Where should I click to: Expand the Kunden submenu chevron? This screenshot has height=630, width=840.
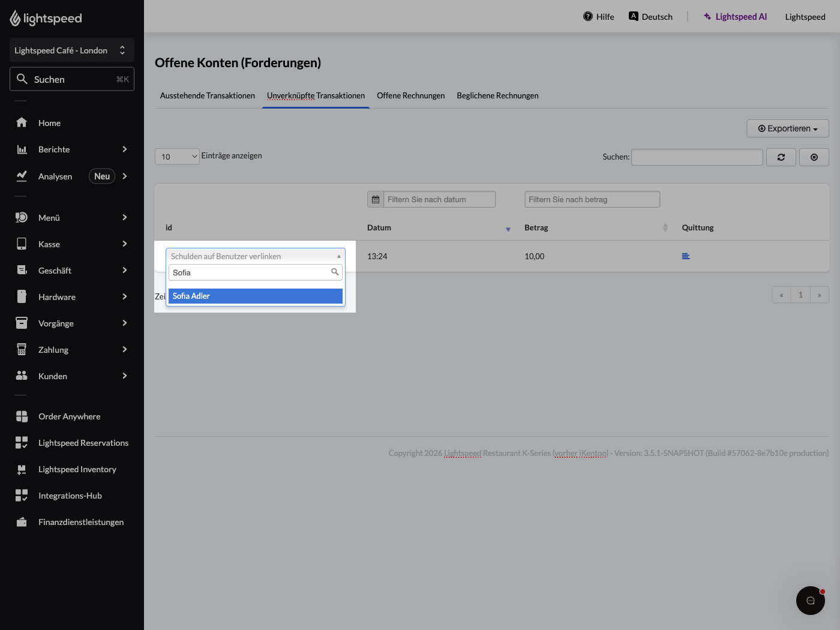click(x=125, y=376)
